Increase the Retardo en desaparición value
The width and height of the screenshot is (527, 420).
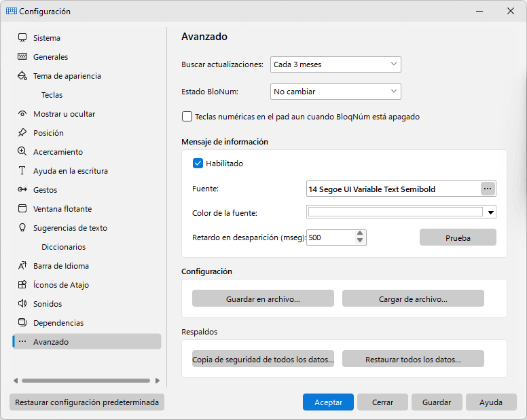click(360, 233)
